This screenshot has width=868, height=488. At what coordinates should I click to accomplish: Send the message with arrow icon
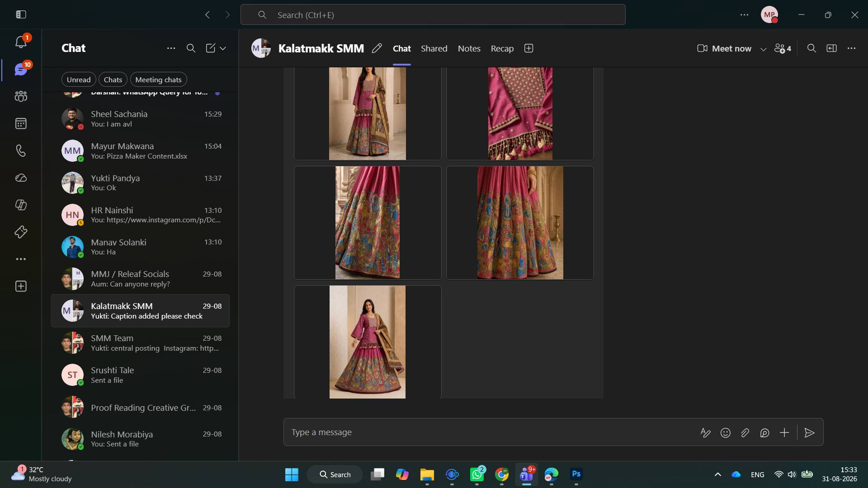[809, 433]
